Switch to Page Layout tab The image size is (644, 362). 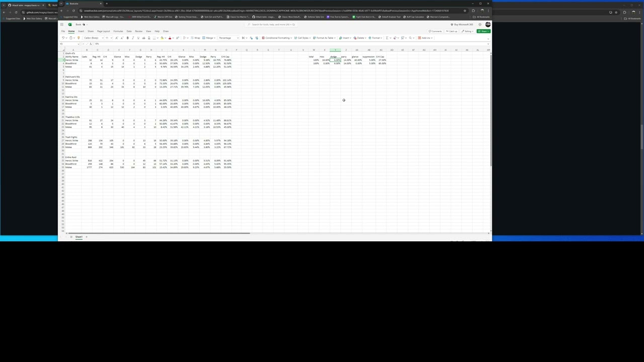[104, 31]
